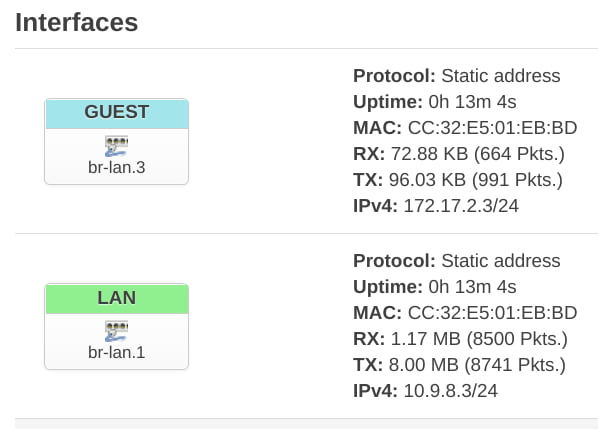The image size is (598, 429).
Task: Click the LAN Uptime value
Action: coord(473,287)
